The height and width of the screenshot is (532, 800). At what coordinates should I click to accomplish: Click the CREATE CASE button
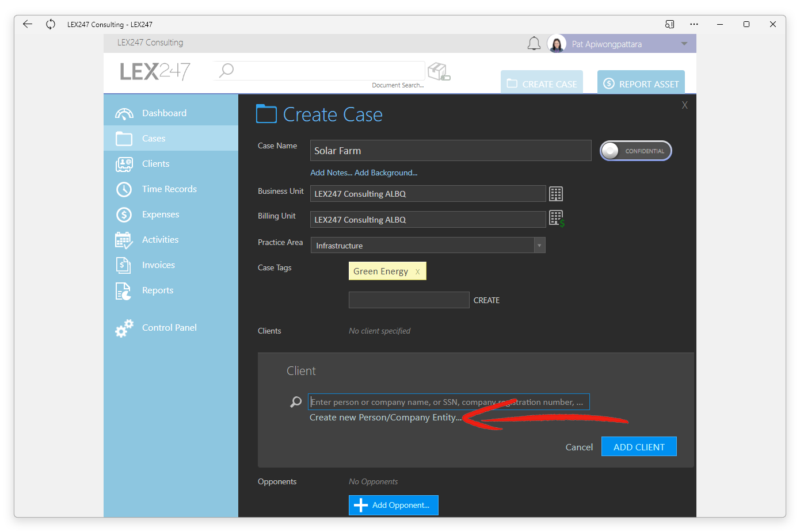pos(542,83)
